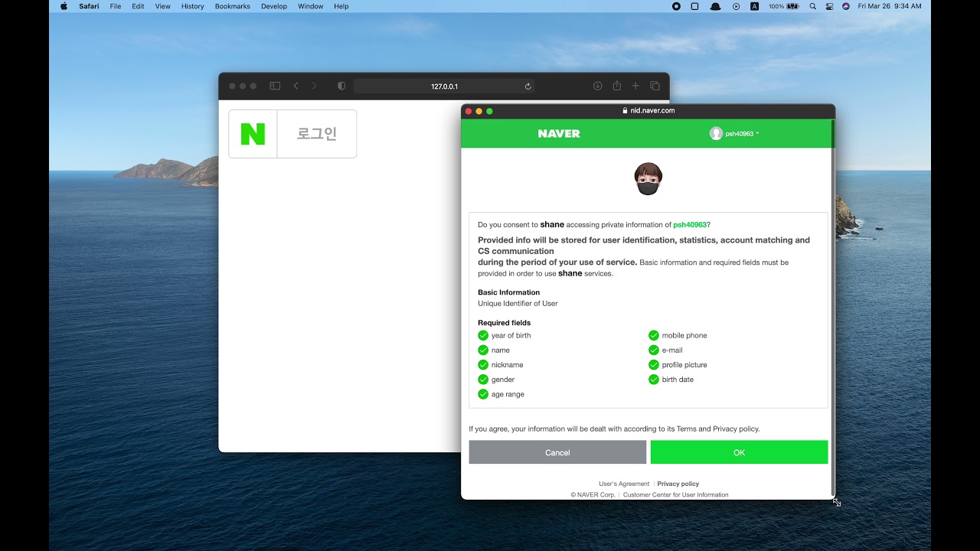Open the View menu
The image size is (980, 551).
coord(162,6)
